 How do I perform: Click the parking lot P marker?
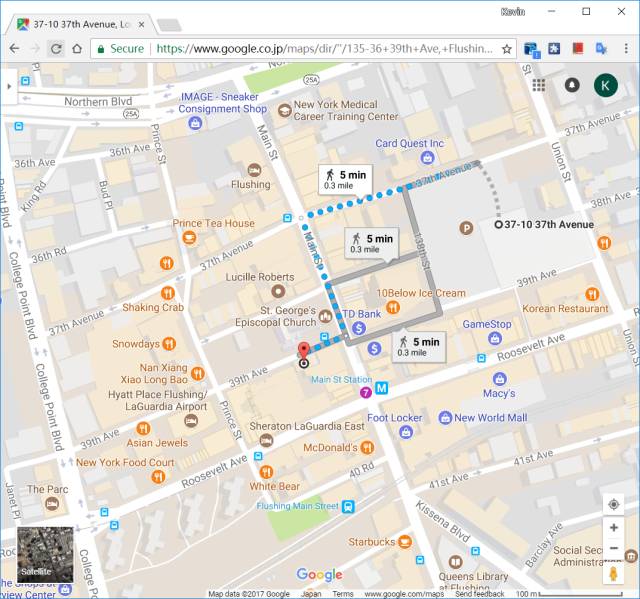coord(466,228)
